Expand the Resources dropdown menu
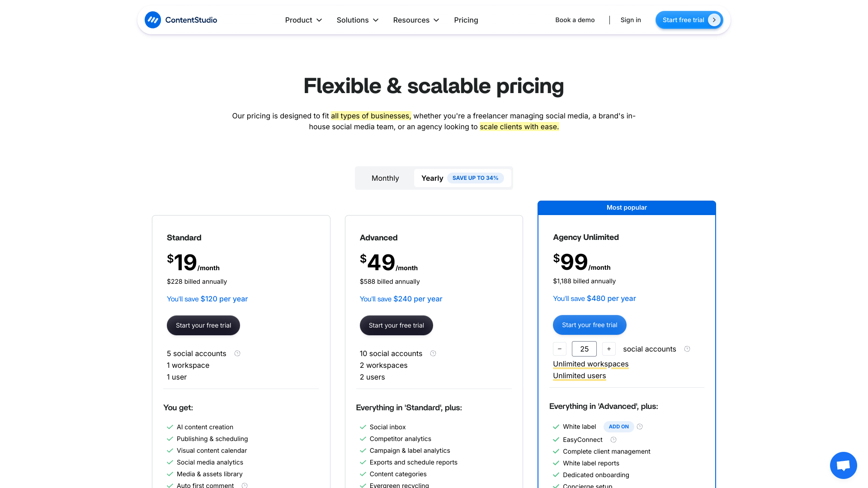Image resolution: width=868 pixels, height=488 pixels. [x=416, y=20]
